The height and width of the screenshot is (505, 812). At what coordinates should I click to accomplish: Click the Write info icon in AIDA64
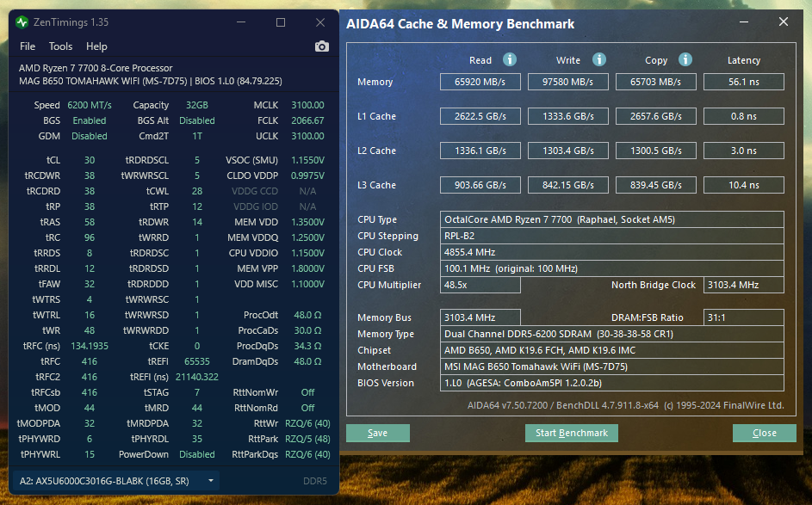(599, 59)
